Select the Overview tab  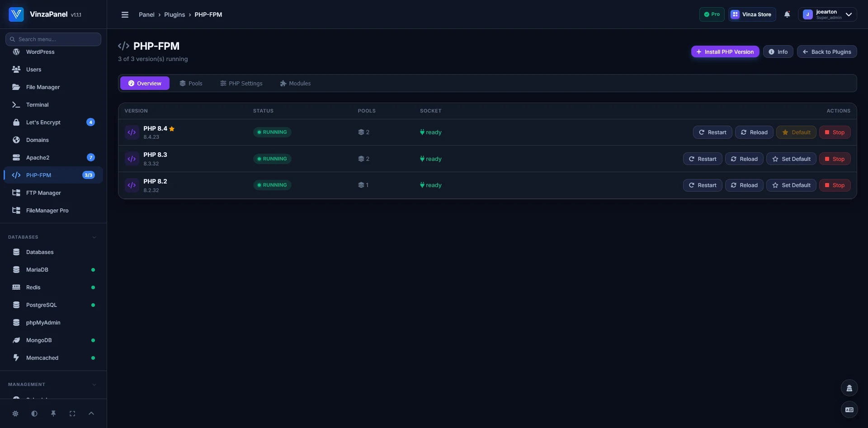point(145,83)
